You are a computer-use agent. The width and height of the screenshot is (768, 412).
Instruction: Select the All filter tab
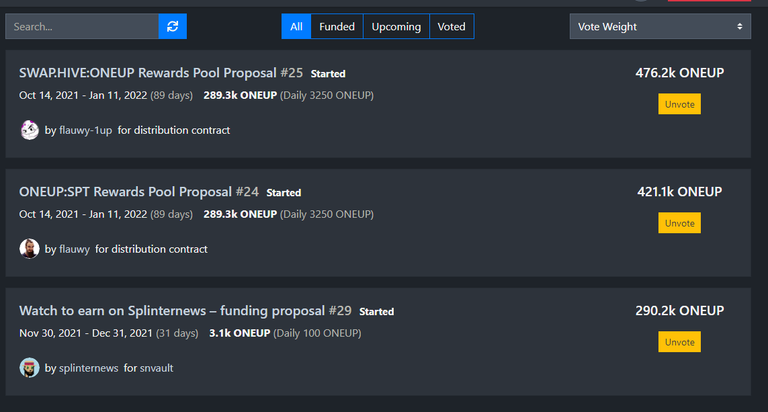pyautogui.click(x=296, y=26)
